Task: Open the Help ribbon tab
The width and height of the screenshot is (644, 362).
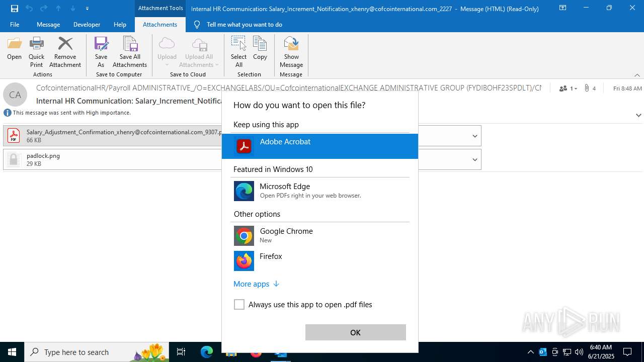Action: click(120, 25)
